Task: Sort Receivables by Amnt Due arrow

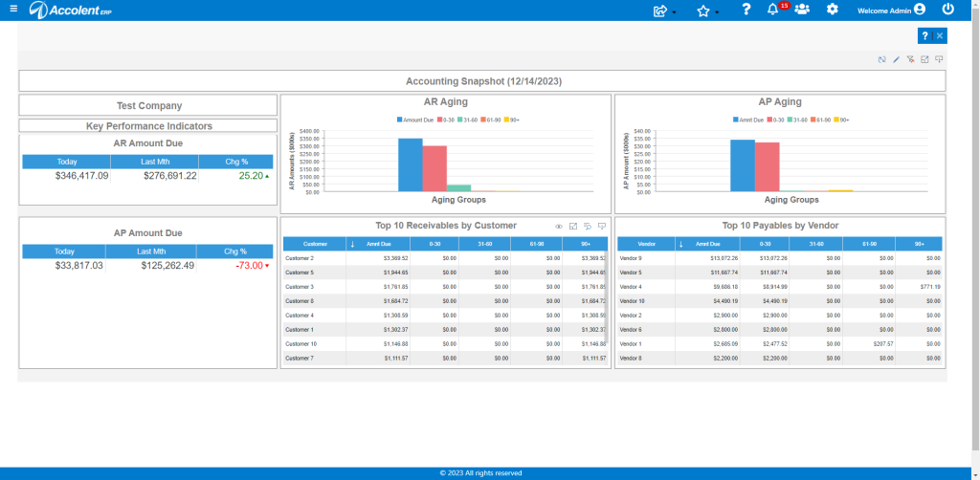Action: click(352, 244)
